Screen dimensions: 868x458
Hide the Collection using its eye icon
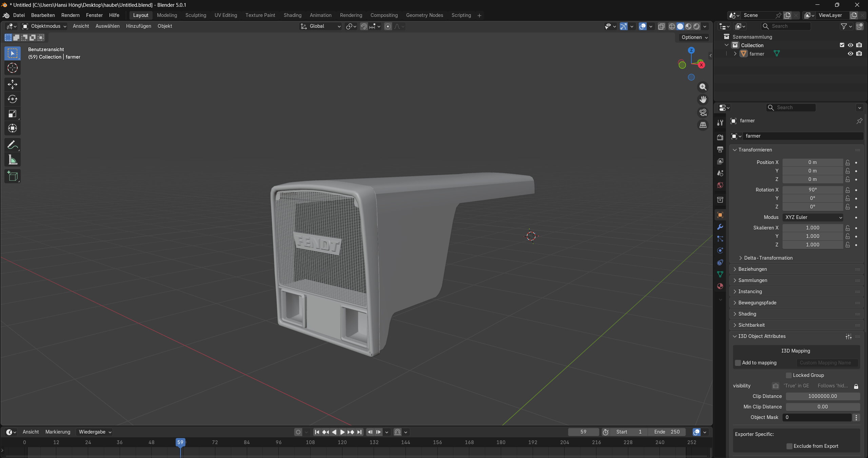(x=850, y=45)
